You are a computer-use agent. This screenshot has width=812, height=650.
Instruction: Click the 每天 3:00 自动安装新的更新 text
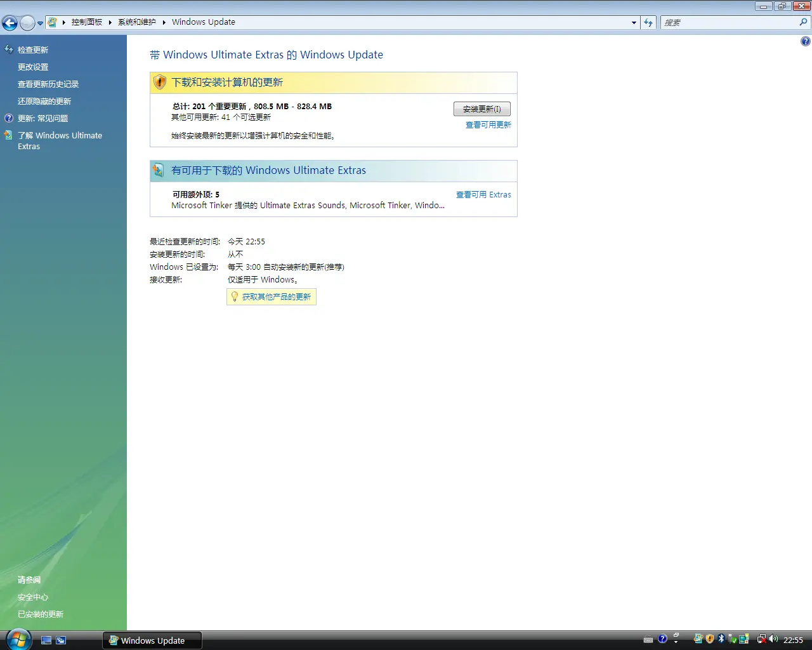[x=285, y=267]
